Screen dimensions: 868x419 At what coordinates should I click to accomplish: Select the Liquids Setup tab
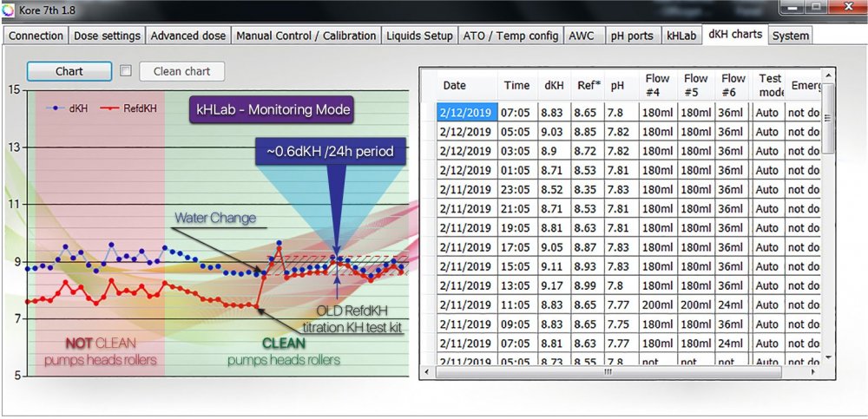pos(421,36)
